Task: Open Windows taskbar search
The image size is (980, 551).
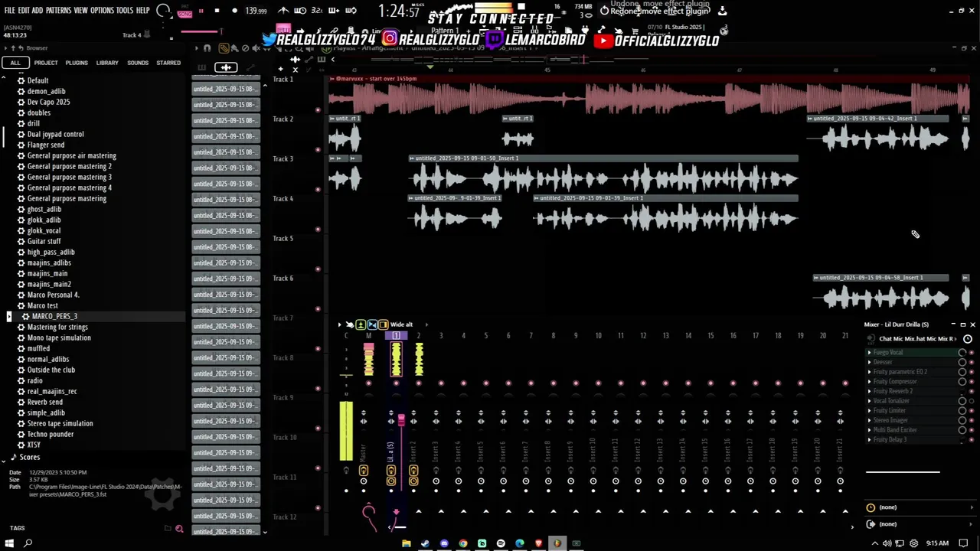Action: 28,543
